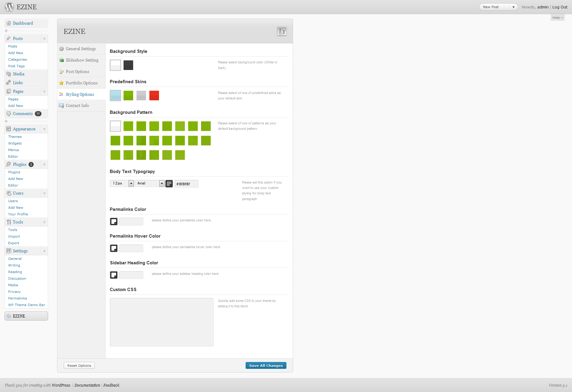572x392 pixels.
Task: Open the Permalinks Hover Color picker icon
Action: tap(114, 248)
